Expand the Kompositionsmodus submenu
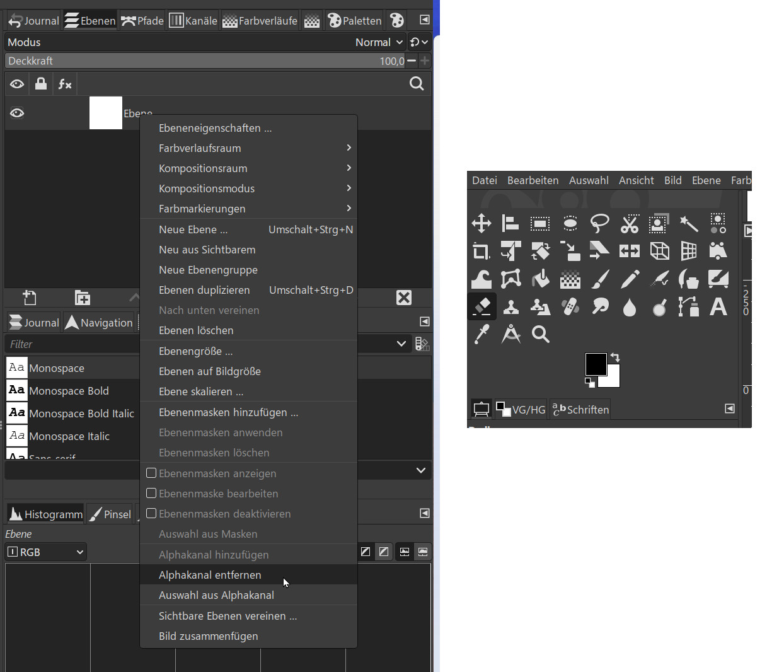The image size is (784, 672). click(x=248, y=188)
